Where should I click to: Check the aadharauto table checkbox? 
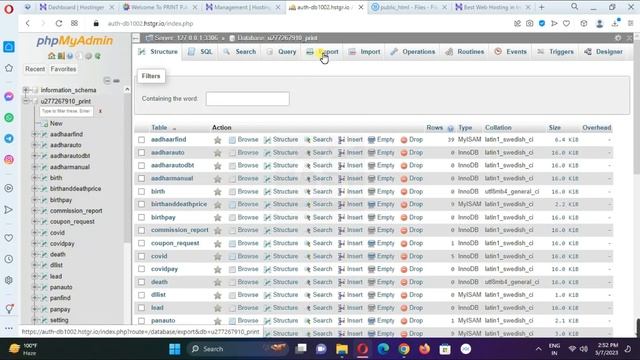click(x=141, y=153)
